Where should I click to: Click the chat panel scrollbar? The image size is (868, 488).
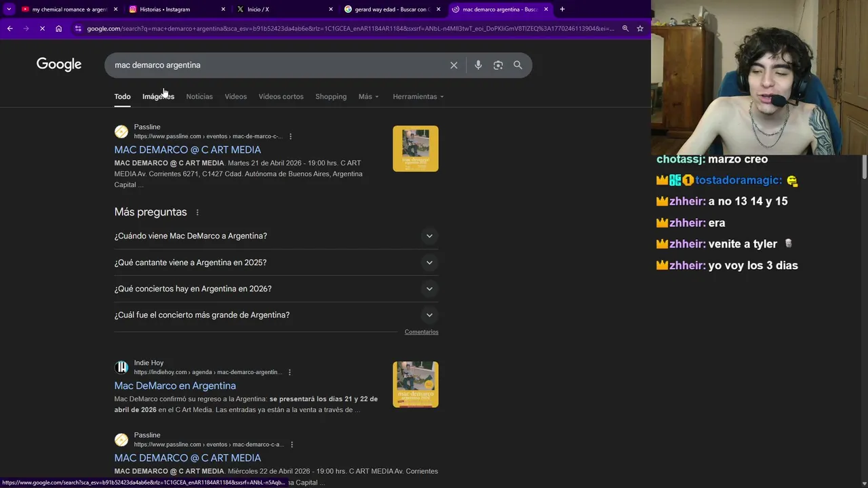[865, 168]
